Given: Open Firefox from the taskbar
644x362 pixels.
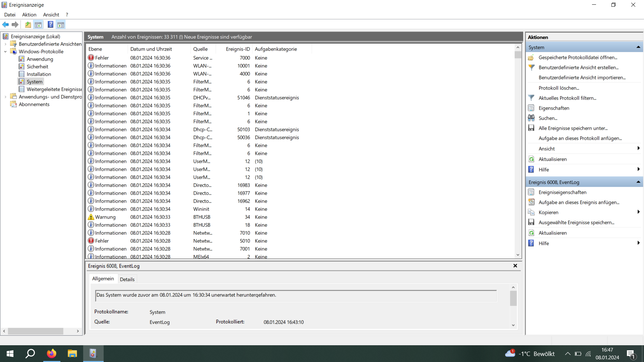Looking at the screenshot, I should (51, 354).
